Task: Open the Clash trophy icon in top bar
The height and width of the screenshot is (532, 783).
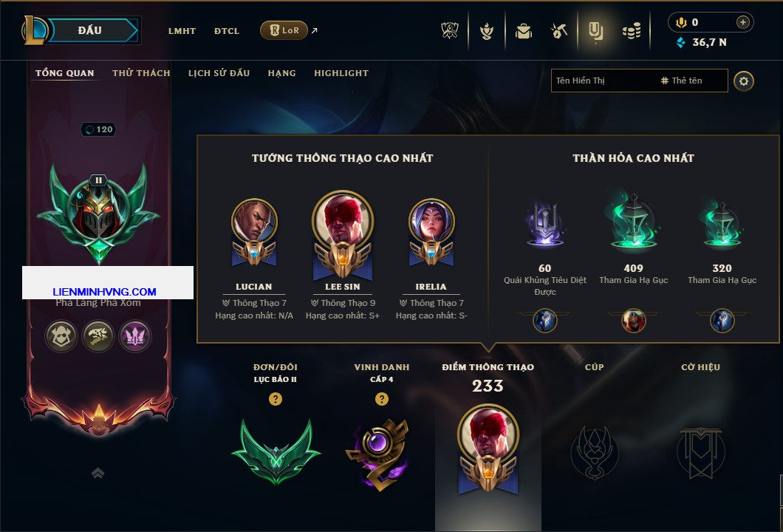Action: point(450,30)
